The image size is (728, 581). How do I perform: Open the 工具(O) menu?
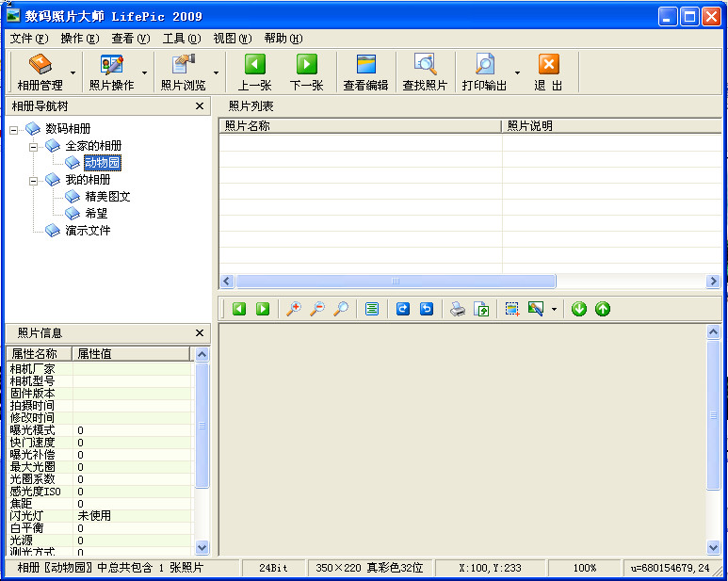coord(182,39)
